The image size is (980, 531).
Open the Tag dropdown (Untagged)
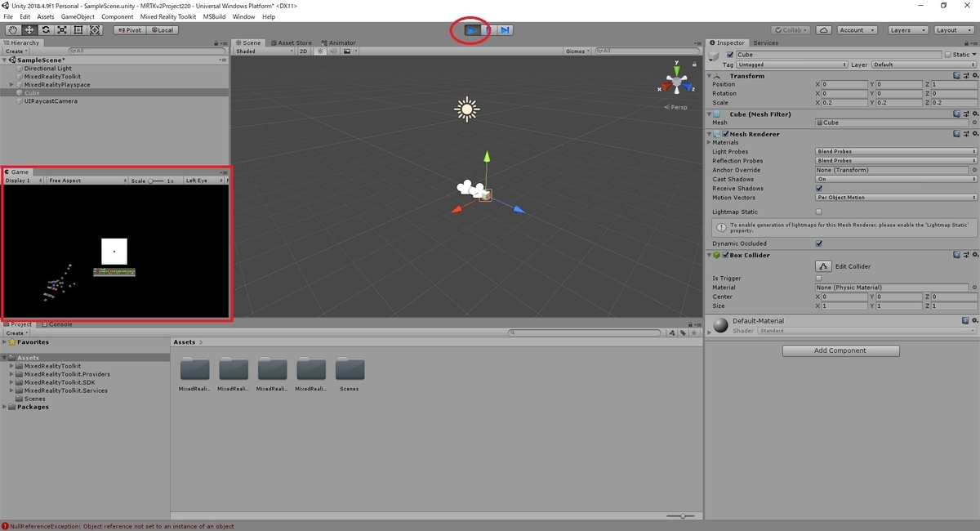point(791,65)
